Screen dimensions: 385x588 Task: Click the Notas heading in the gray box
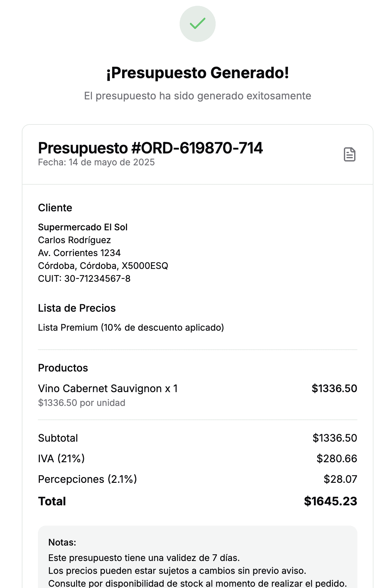tap(62, 542)
